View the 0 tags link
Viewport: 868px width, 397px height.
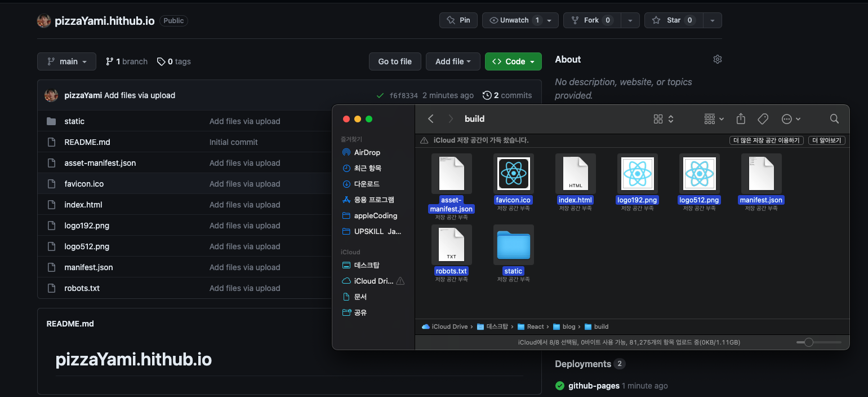[174, 61]
